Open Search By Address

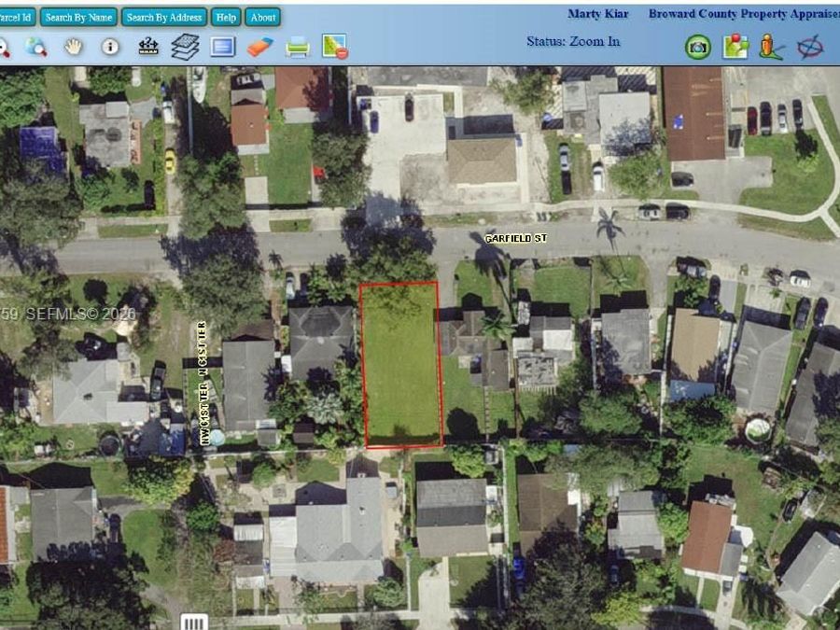[164, 18]
